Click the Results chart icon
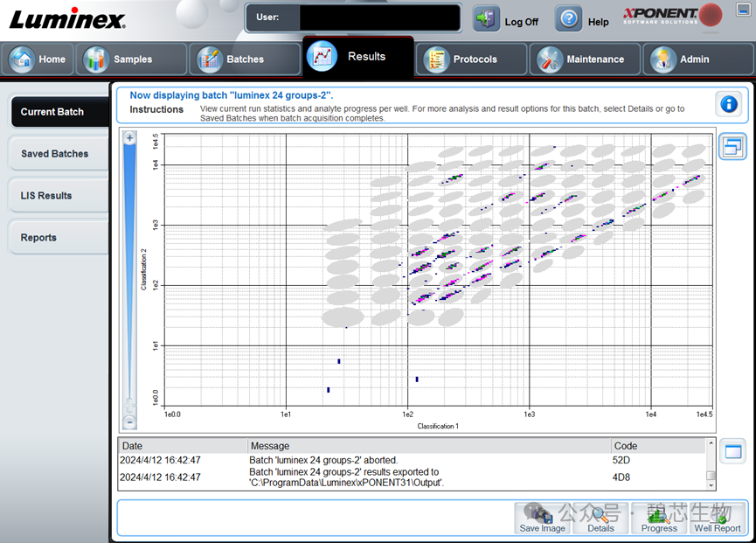This screenshot has height=543, width=756. click(322, 57)
